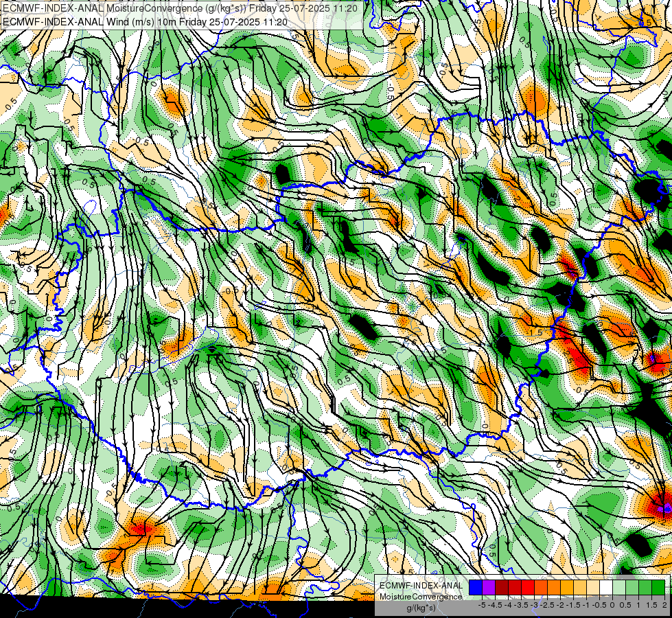
Task: Select the white swatch in the legend
Action: click(606, 588)
